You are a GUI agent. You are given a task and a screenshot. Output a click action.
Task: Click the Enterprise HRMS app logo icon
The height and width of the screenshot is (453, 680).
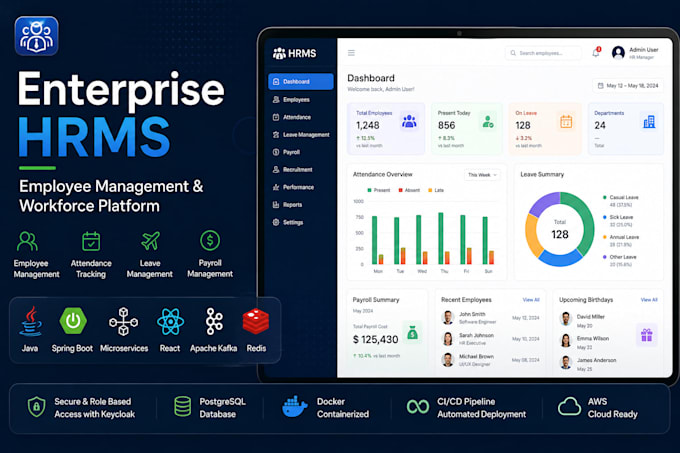click(x=36, y=36)
